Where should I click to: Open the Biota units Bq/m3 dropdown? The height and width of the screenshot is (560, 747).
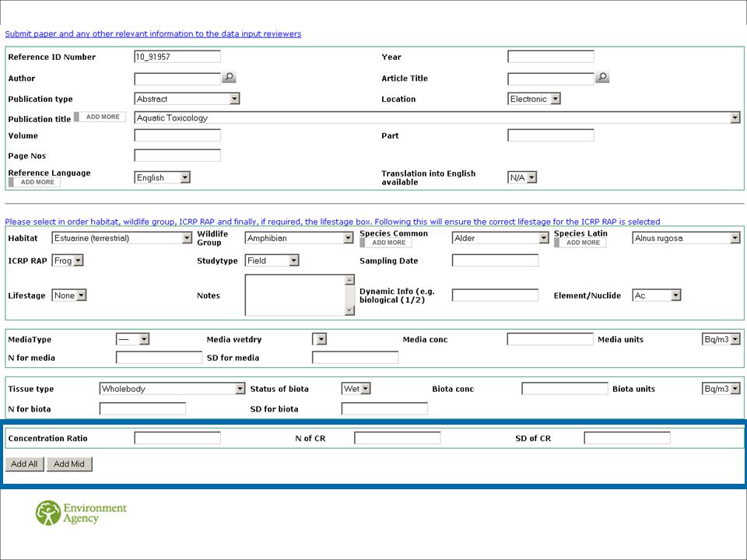721,389
